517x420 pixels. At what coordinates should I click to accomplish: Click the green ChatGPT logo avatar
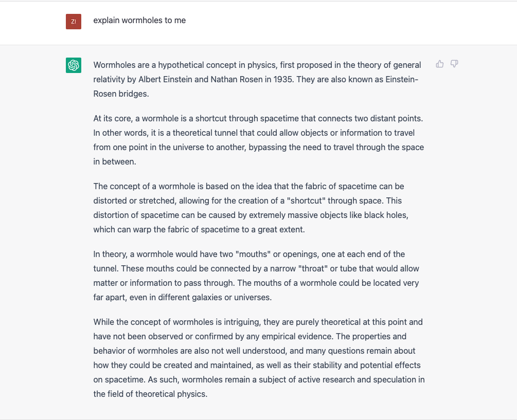pyautogui.click(x=74, y=65)
